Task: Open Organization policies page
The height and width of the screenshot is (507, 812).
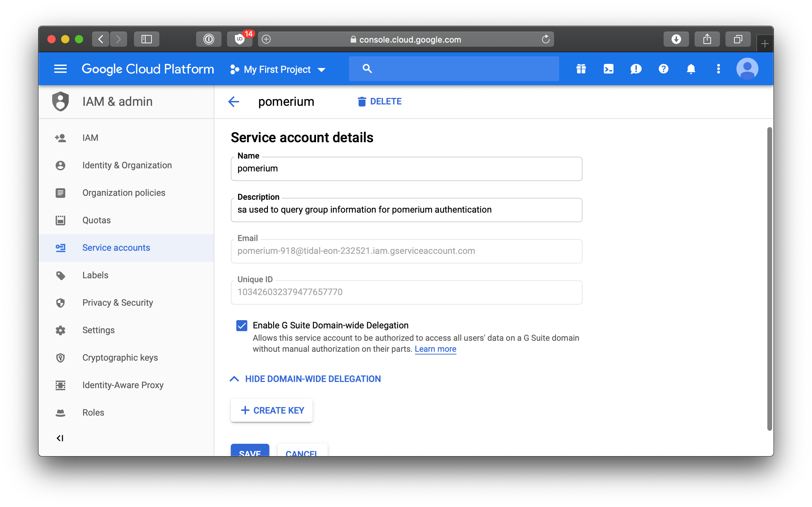Action: 126,193
